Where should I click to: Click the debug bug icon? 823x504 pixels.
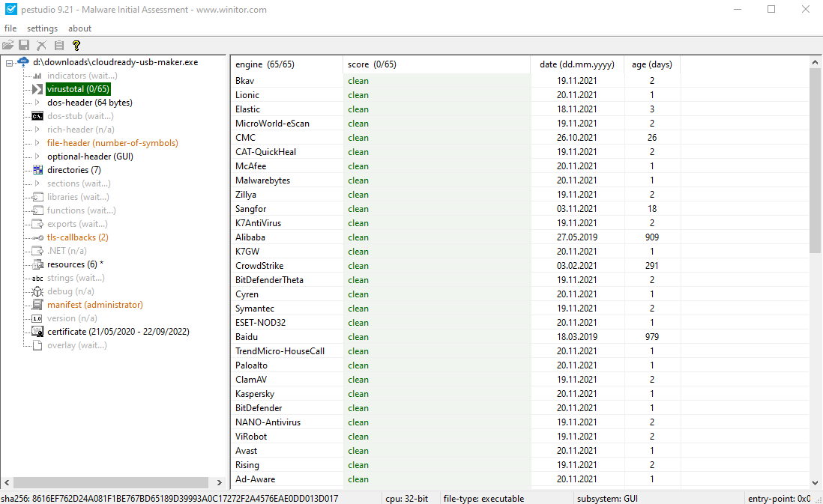click(37, 291)
